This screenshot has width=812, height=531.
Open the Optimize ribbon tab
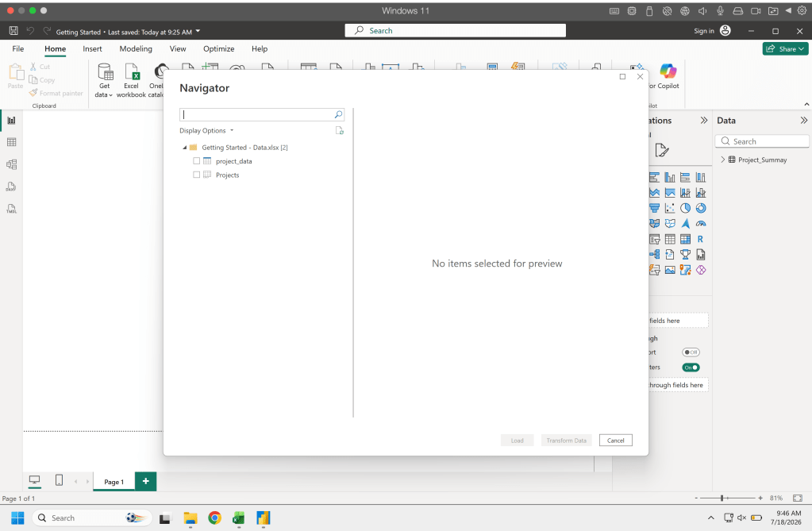click(x=218, y=48)
